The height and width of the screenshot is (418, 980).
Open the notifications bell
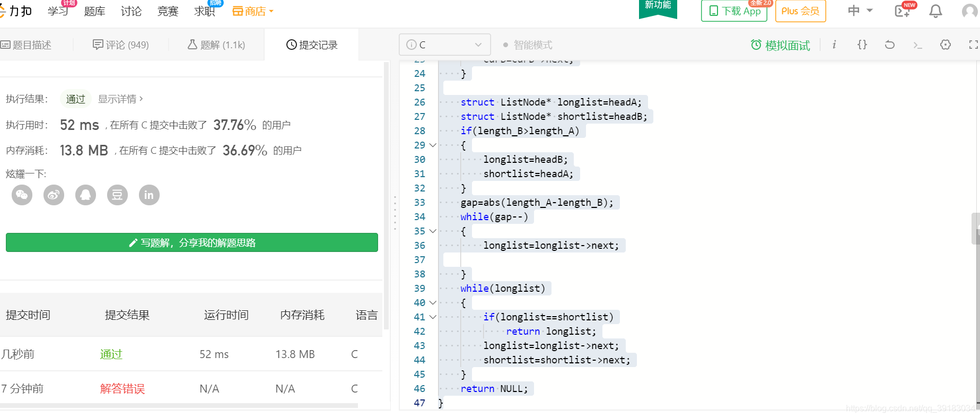[x=936, y=11]
